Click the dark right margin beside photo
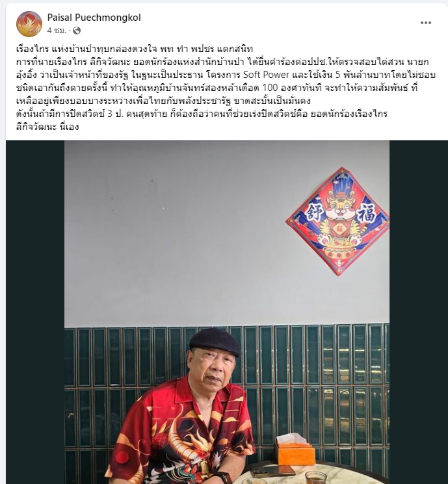Image resolution: width=448 pixels, height=484 pixels. point(418,312)
